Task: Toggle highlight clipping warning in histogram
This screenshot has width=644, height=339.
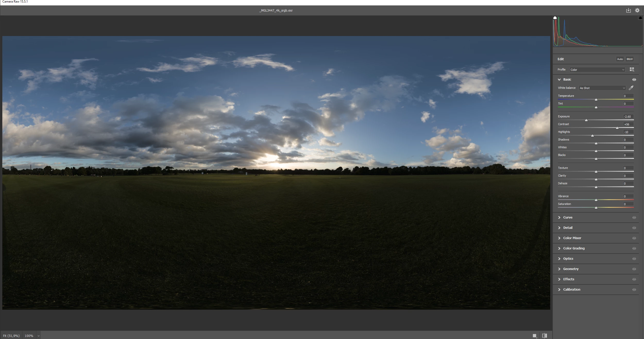Action: (x=640, y=18)
